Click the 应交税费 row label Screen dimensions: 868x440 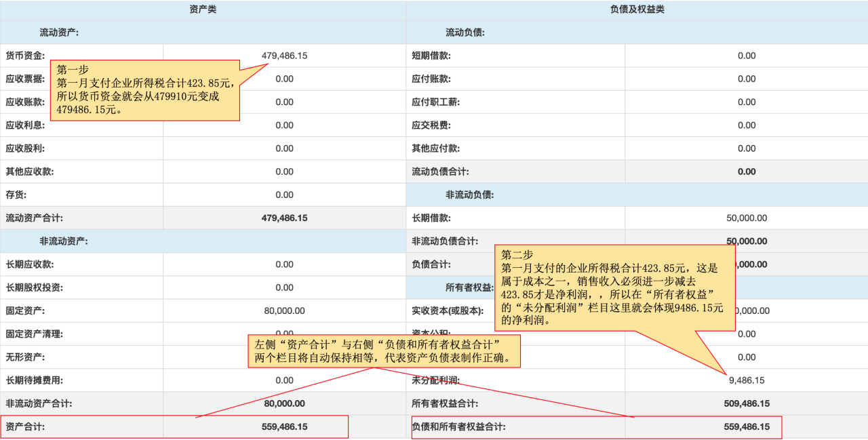click(x=431, y=125)
